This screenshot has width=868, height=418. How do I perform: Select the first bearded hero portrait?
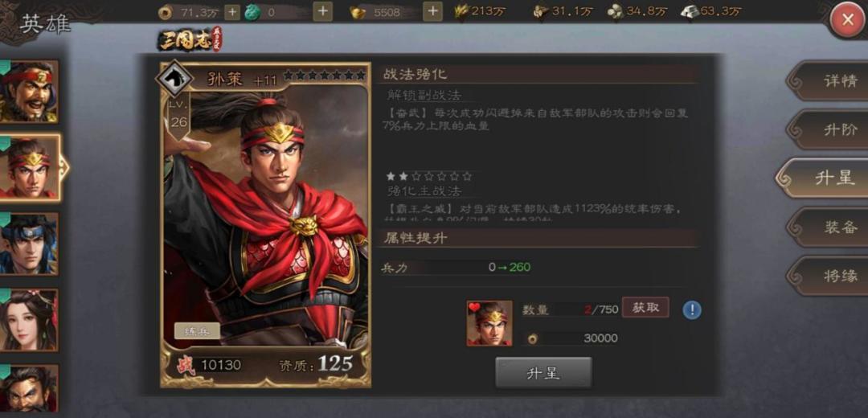pyautogui.click(x=29, y=92)
